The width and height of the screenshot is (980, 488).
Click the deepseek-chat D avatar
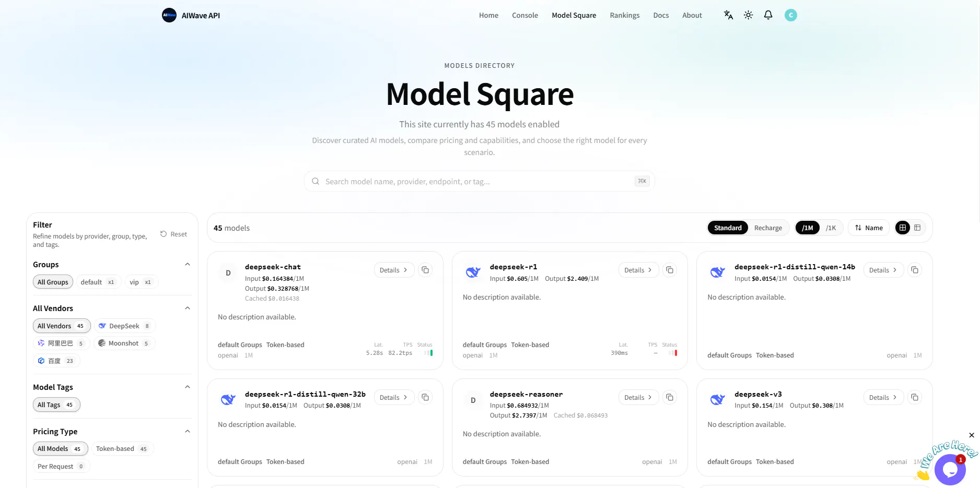pyautogui.click(x=228, y=273)
